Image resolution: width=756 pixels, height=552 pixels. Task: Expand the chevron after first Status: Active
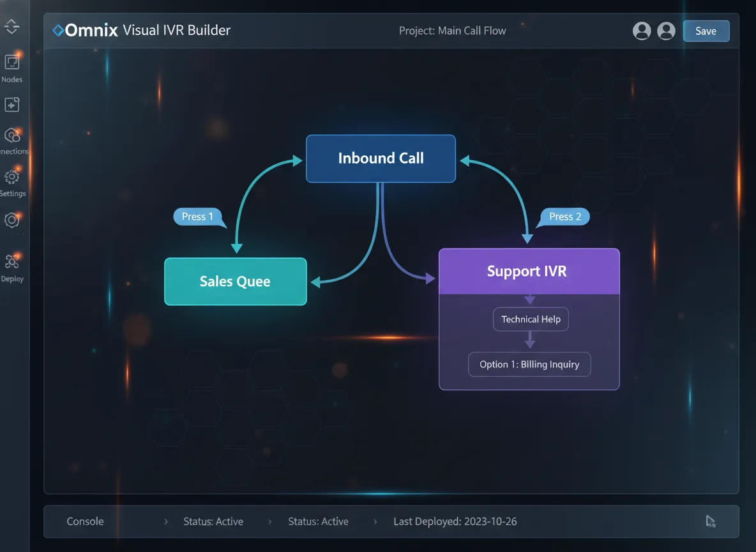269,521
